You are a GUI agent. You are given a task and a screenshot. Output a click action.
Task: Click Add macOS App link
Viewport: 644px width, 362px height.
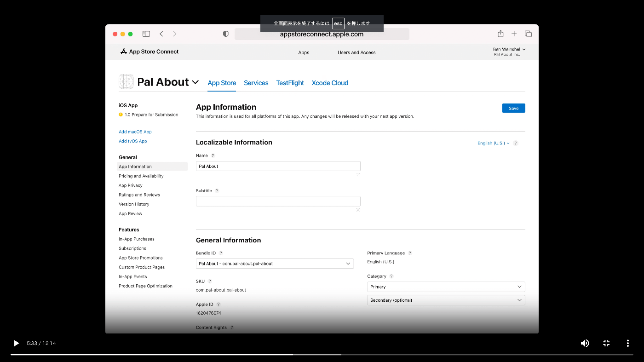coord(135,132)
